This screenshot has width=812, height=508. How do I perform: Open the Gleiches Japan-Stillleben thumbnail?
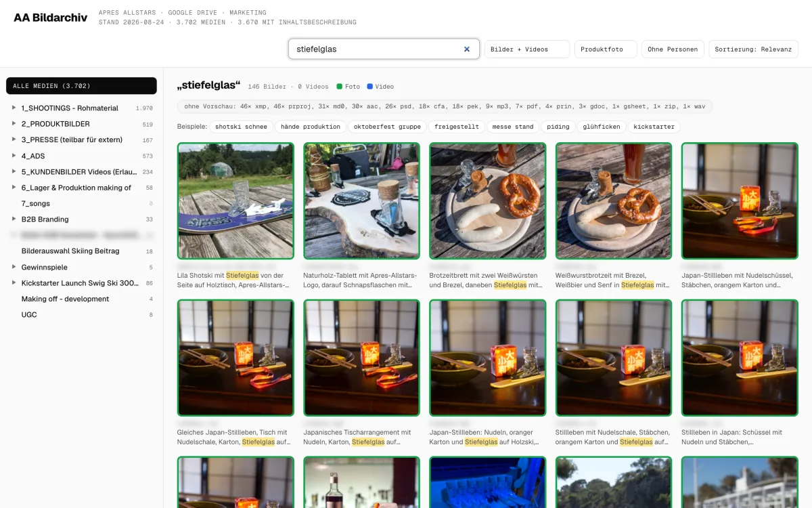pos(235,358)
